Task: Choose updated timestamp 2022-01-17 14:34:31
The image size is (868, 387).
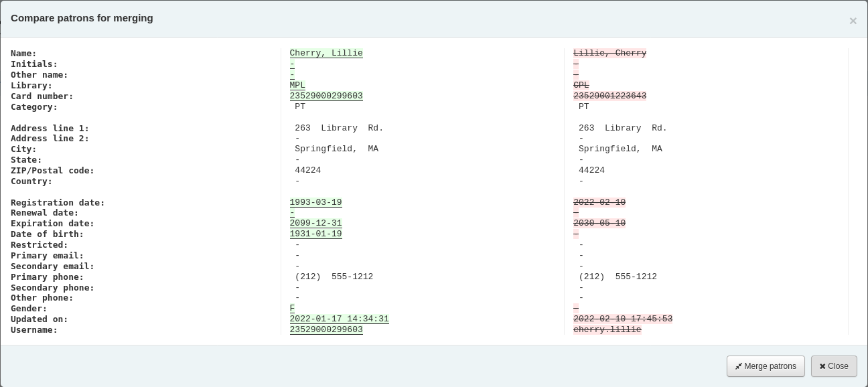Action: 339,319
